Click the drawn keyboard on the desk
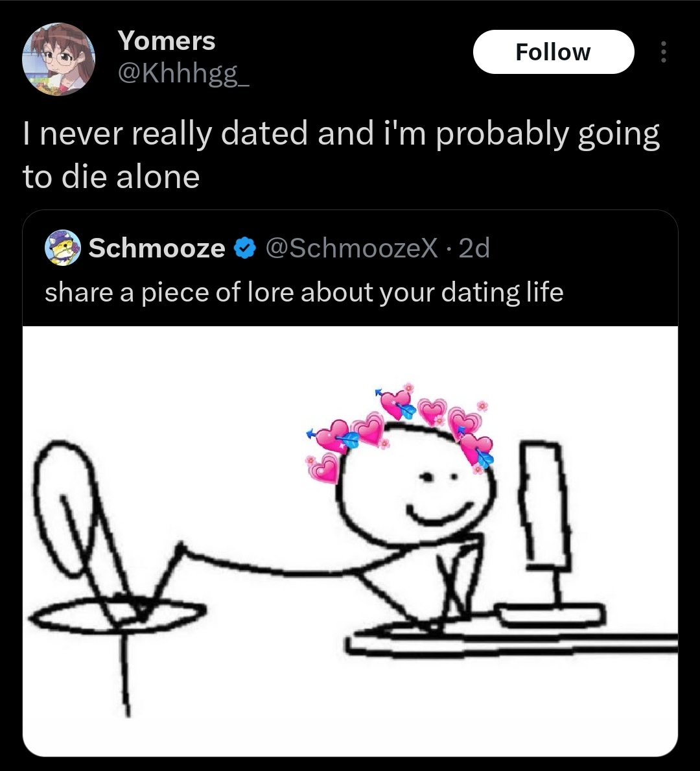The image size is (700, 771). pyautogui.click(x=550, y=616)
